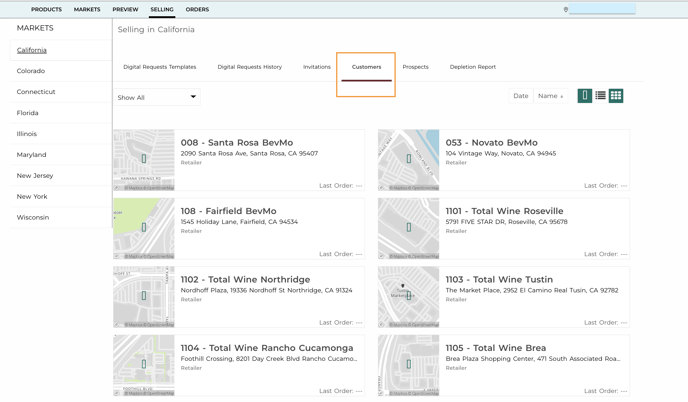Image resolution: width=688 pixels, height=402 pixels.
Task: Click Last Order on Santa Rosa BevMo card
Action: [340, 186]
